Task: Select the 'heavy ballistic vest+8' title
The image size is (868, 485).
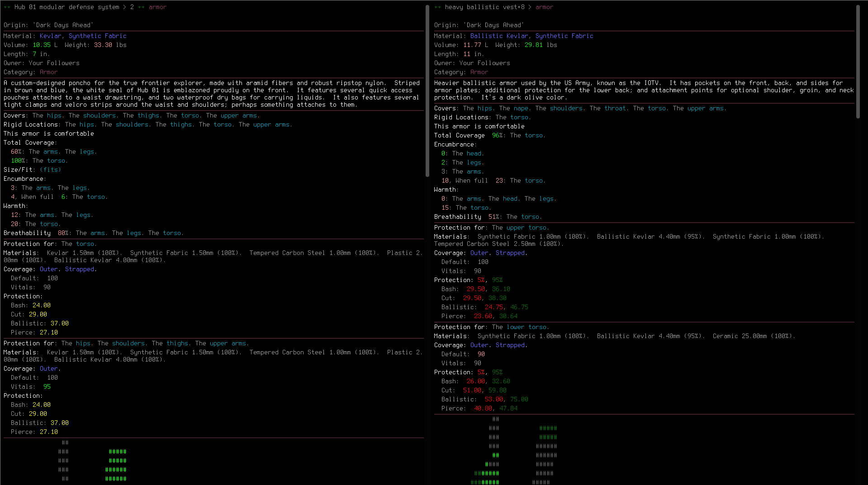Action: click(x=485, y=7)
